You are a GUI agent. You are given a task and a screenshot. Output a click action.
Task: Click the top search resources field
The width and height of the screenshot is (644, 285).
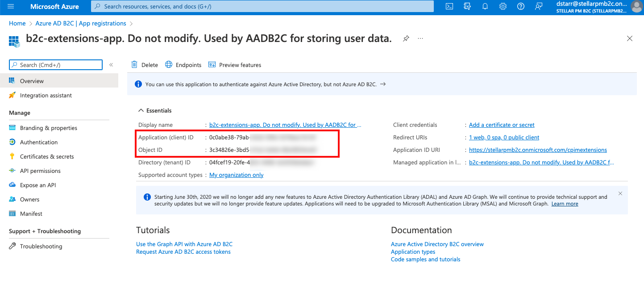pos(262,6)
